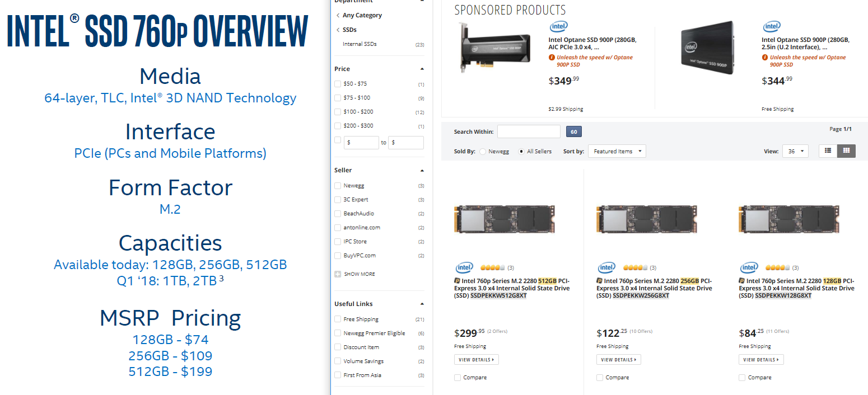Image resolution: width=868 pixels, height=395 pixels.
Task: Open star rating of 256GB 760p drive
Action: pos(636,268)
